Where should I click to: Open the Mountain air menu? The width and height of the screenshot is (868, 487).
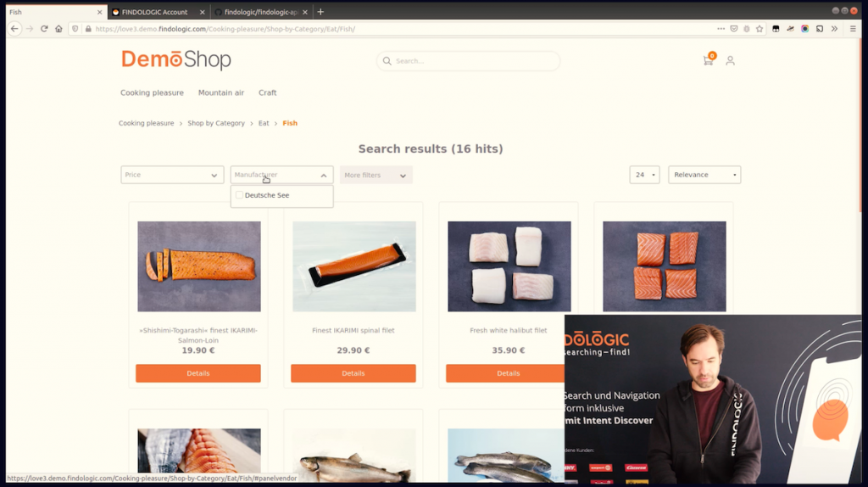[x=221, y=92]
